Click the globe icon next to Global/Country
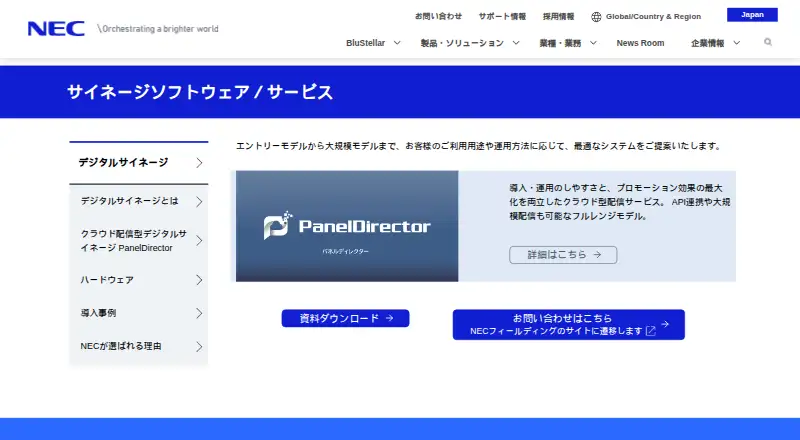The width and height of the screenshot is (800, 440). 596,17
